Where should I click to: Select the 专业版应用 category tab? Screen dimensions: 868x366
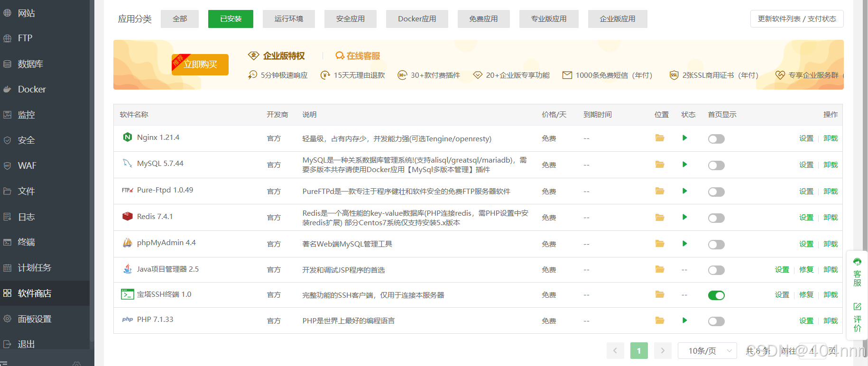549,19
